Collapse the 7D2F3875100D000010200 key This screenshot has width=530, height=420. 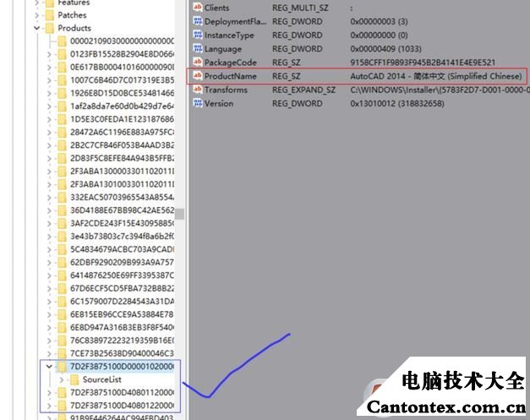tap(49, 366)
